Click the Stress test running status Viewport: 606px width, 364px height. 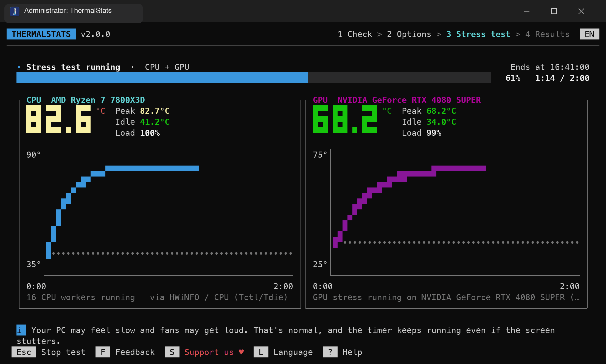click(73, 67)
